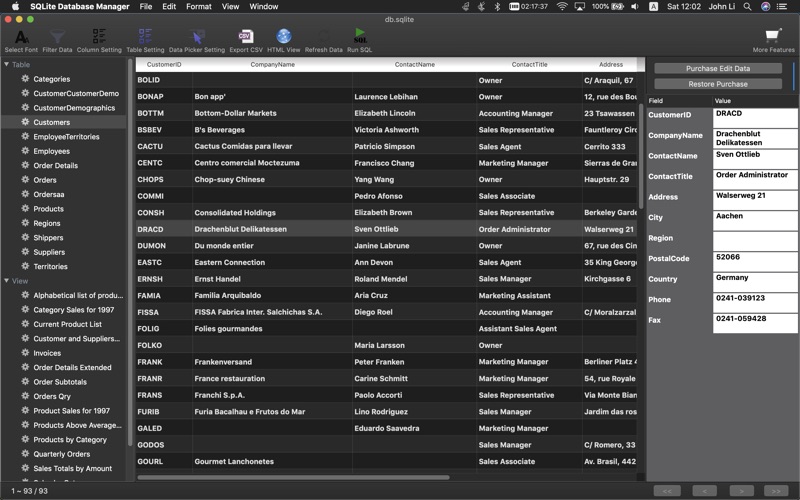
Task: Select the Suppliers table in sidebar
Action: click(x=49, y=252)
